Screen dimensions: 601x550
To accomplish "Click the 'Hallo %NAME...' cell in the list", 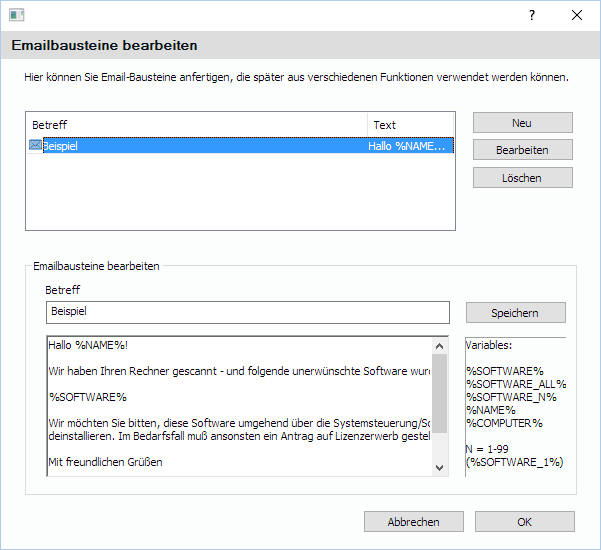I will [x=407, y=146].
